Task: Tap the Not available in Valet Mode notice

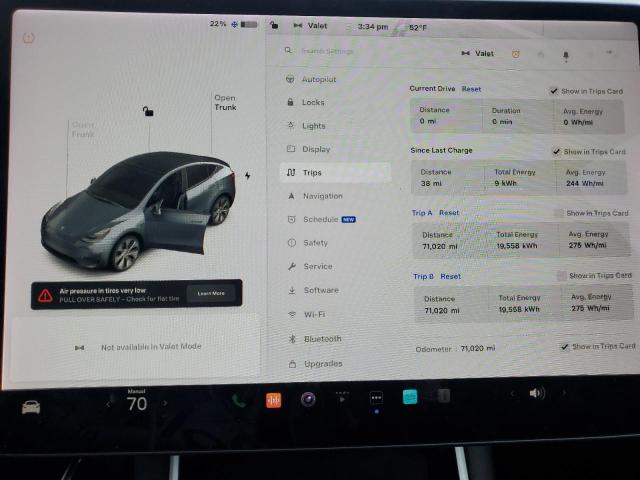Action: tap(138, 347)
